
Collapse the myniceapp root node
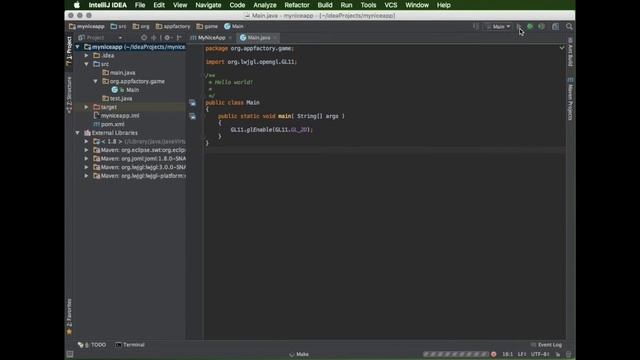pyautogui.click(x=78, y=47)
